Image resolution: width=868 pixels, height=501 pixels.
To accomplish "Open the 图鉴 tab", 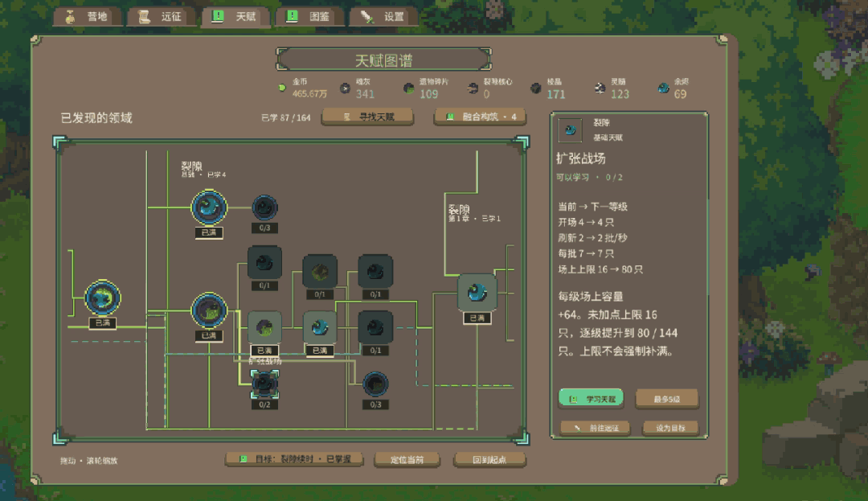I will point(310,17).
